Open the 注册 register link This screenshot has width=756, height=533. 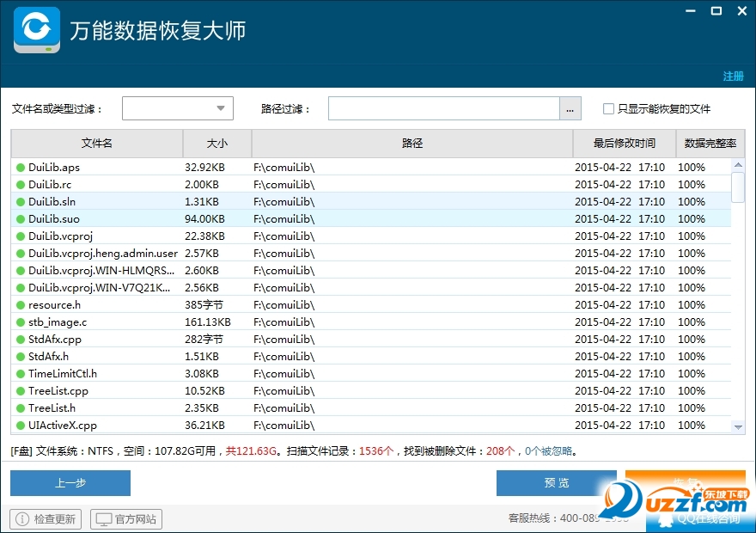tap(733, 77)
